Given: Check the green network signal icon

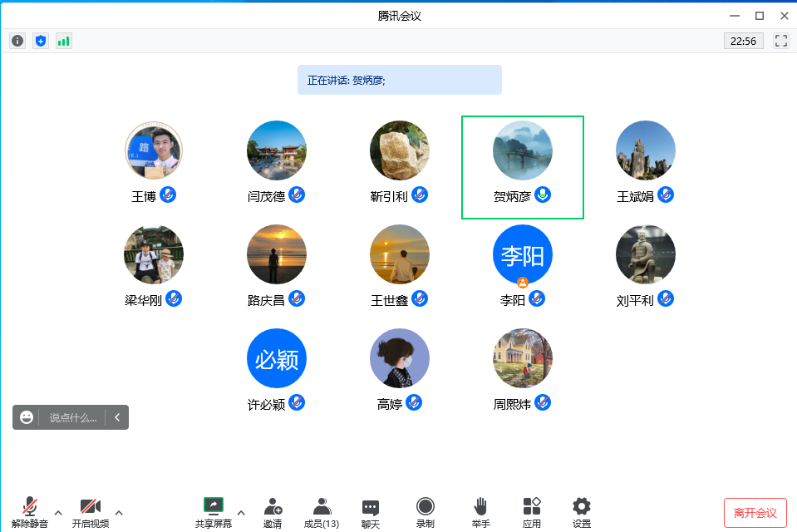Looking at the screenshot, I should pyautogui.click(x=64, y=41).
